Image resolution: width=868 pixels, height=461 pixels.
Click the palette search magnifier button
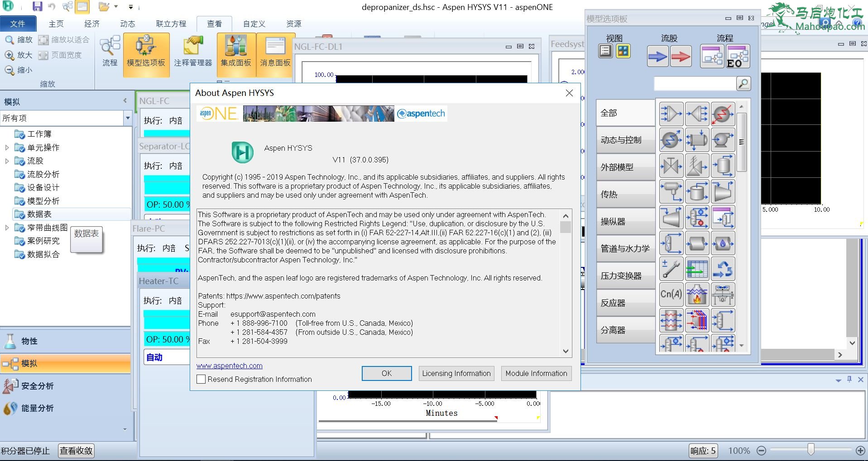point(743,83)
